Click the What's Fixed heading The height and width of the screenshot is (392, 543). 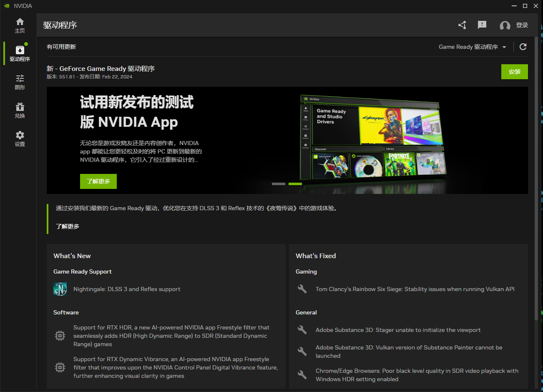point(316,256)
